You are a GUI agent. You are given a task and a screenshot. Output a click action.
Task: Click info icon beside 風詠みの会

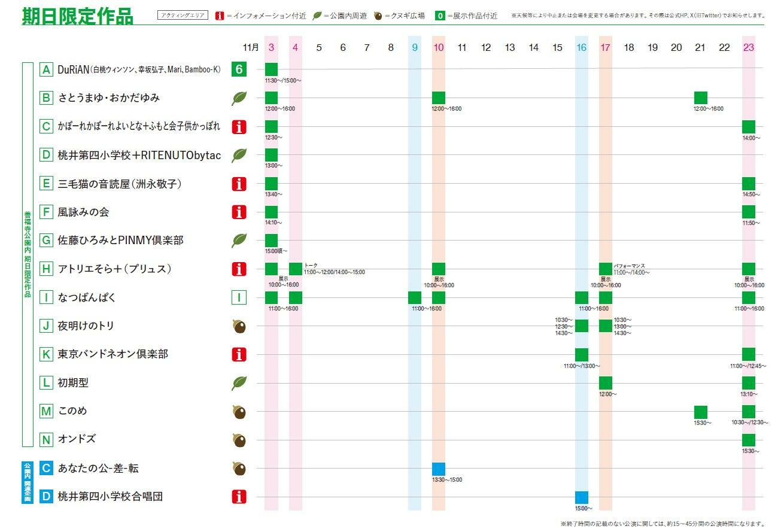[x=239, y=212]
